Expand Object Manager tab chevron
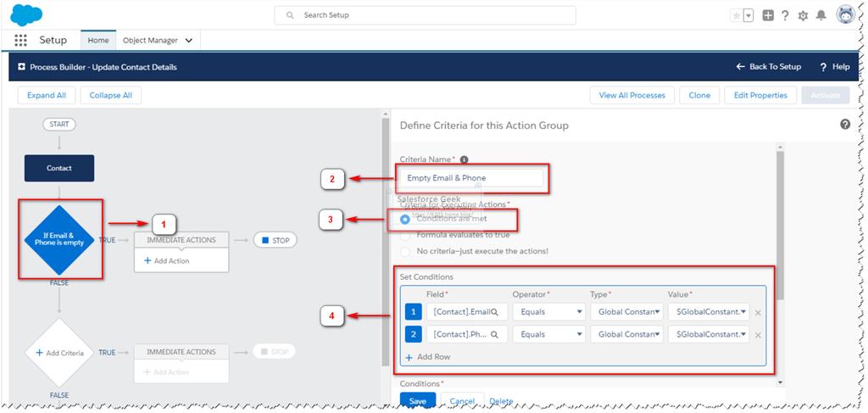This screenshot has height=413, width=868. (189, 41)
